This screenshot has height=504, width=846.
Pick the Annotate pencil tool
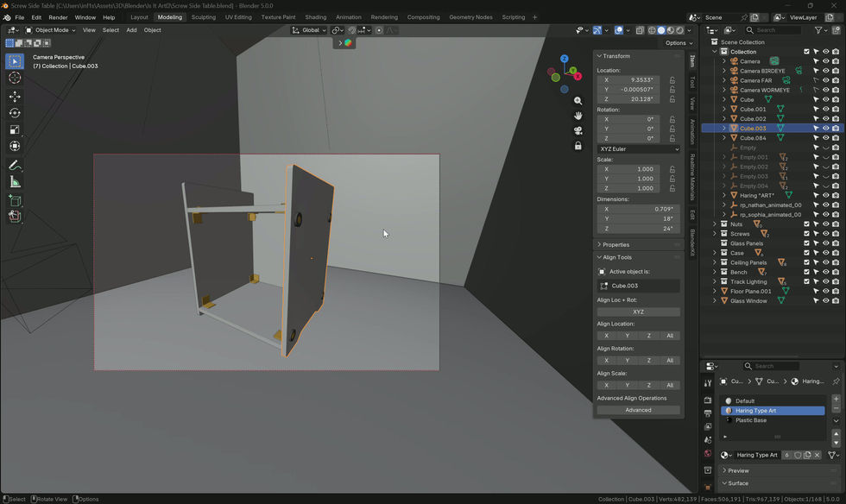point(15,166)
